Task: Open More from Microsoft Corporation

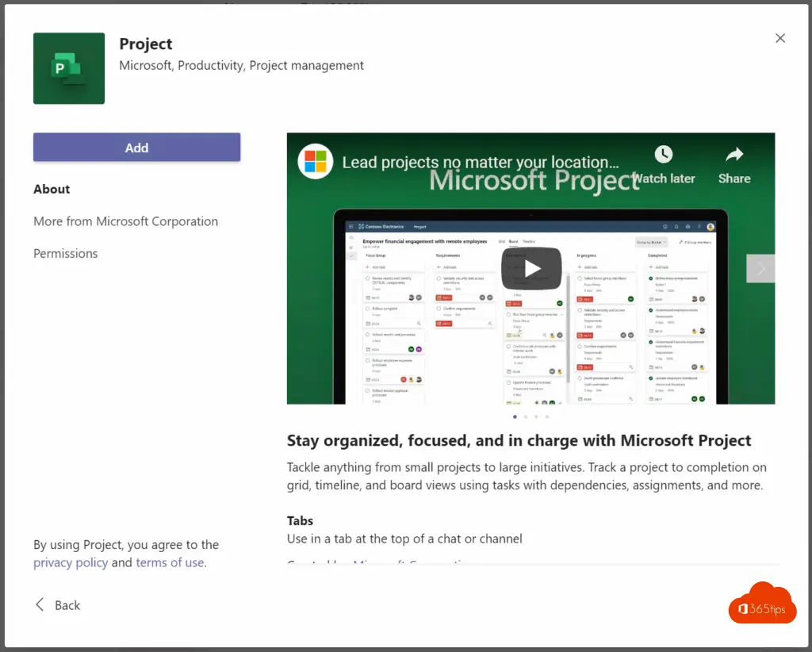Action: click(x=125, y=221)
